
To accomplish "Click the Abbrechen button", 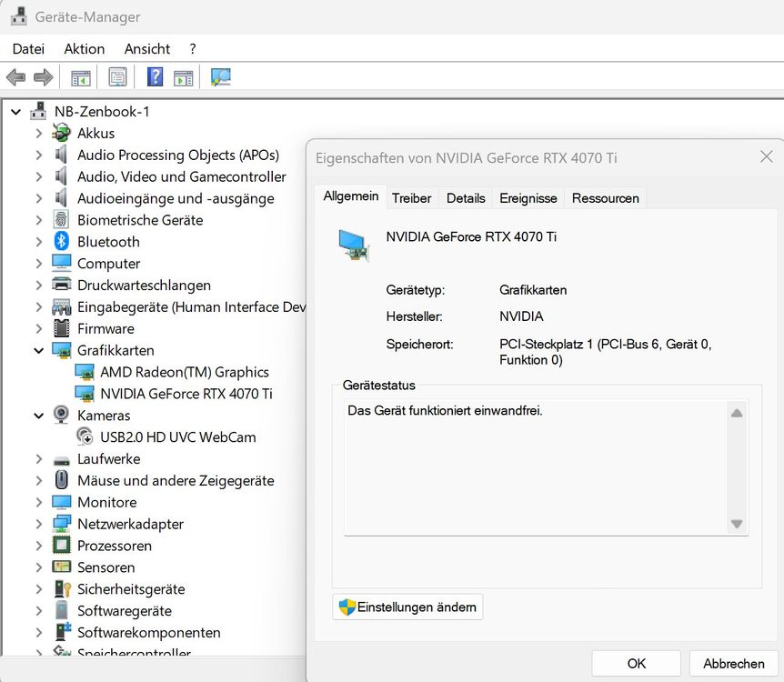I will coord(733,664).
